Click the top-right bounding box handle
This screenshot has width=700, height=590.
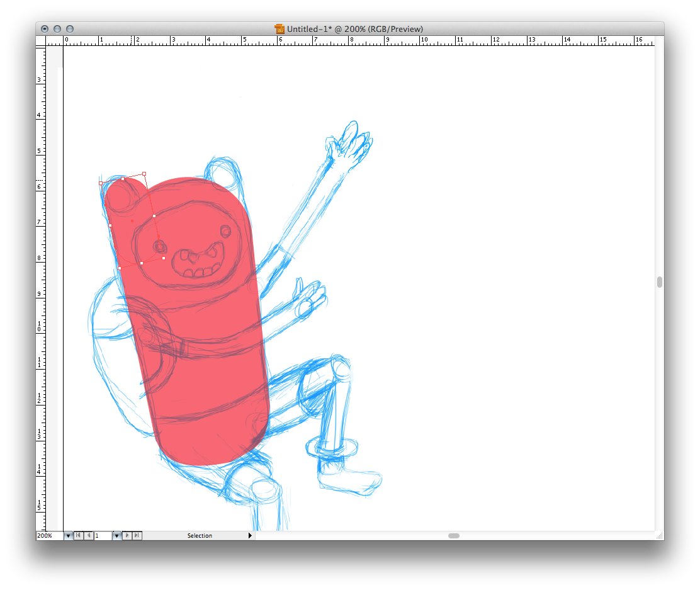coord(144,174)
